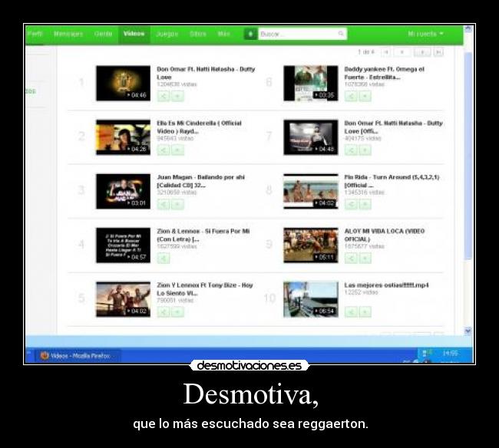Image resolution: width=499 pixels, height=448 pixels.
Task: Play the rank 7 thumbnail showing 04:48
Action: tap(311, 137)
